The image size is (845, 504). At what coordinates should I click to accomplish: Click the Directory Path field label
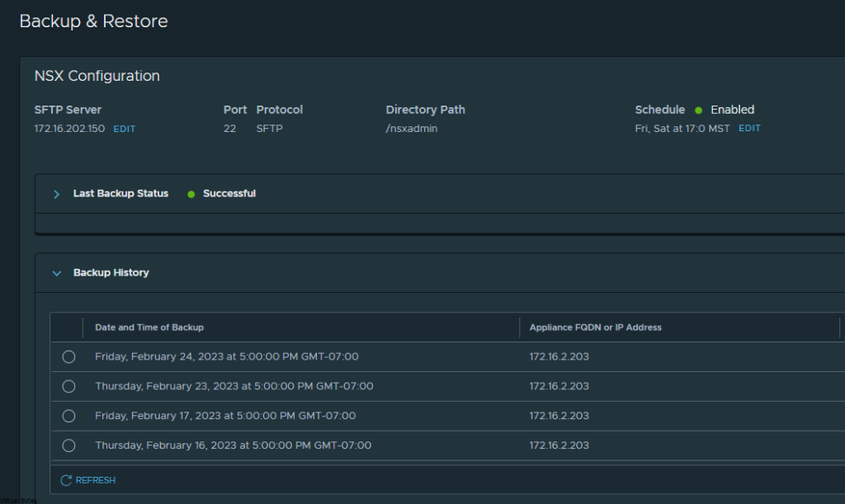pyautogui.click(x=425, y=110)
